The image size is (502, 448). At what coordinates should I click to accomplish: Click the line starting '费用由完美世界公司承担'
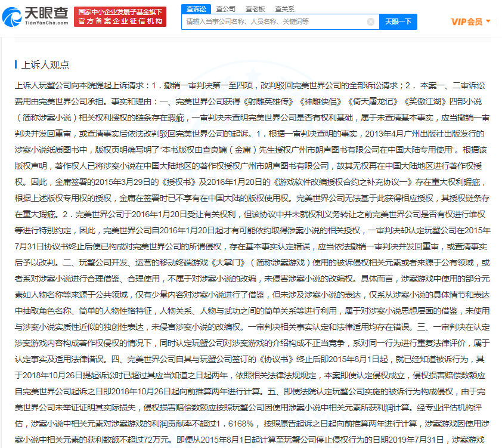click(x=248, y=101)
